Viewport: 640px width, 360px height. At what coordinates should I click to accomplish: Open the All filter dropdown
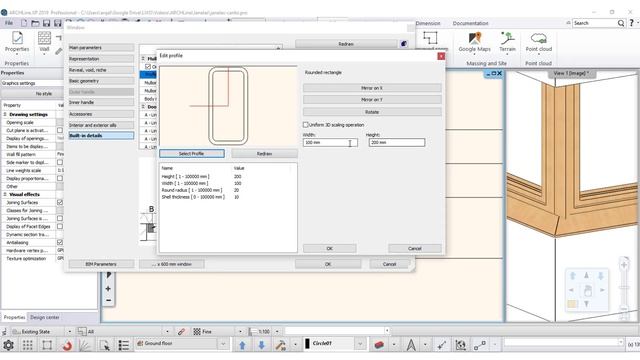[x=167, y=331]
